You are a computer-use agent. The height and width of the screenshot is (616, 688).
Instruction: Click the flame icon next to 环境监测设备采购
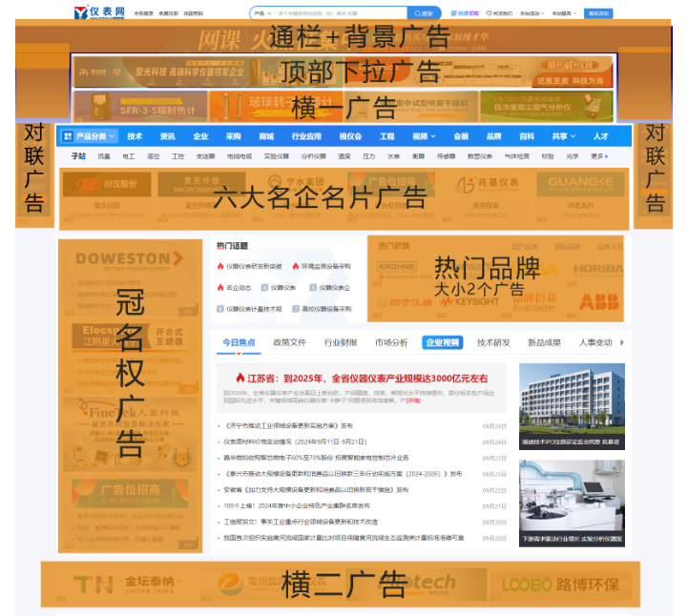(x=296, y=266)
